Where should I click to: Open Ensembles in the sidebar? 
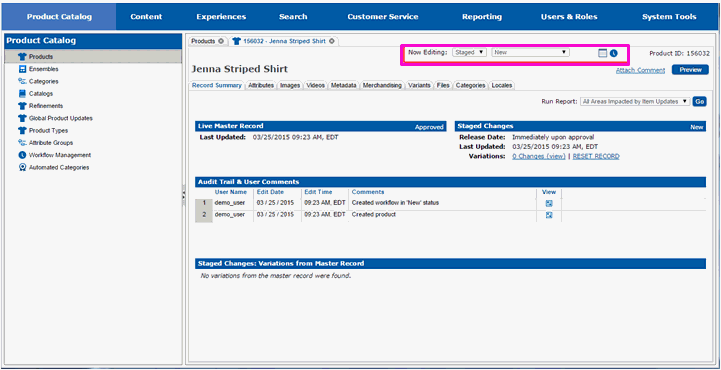click(44, 69)
